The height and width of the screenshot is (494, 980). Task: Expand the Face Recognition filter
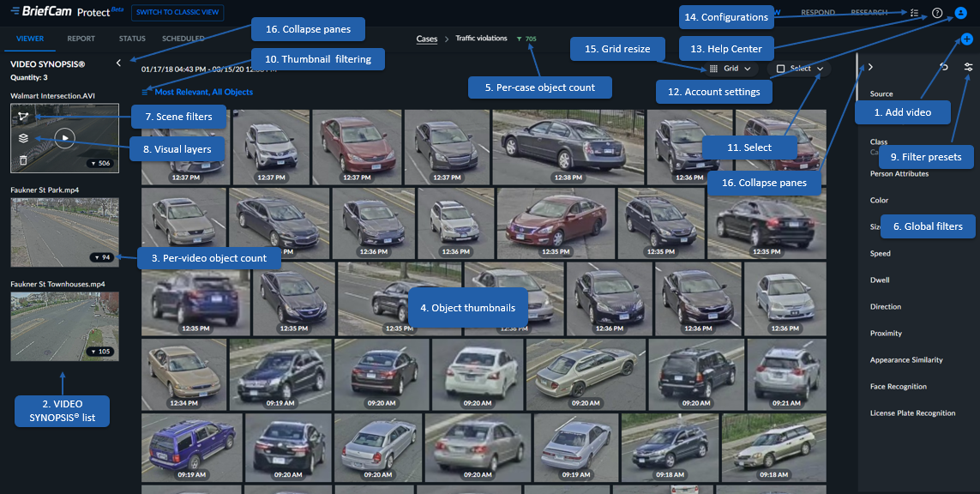899,387
